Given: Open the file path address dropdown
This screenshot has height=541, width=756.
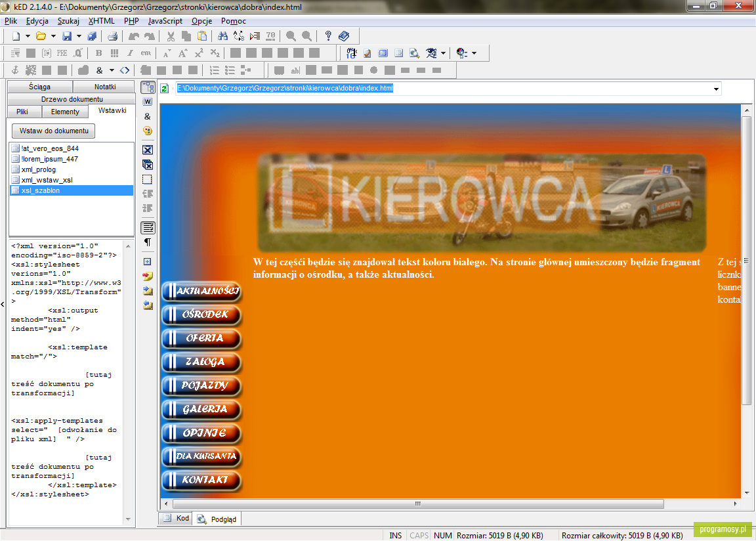Looking at the screenshot, I should pos(716,89).
